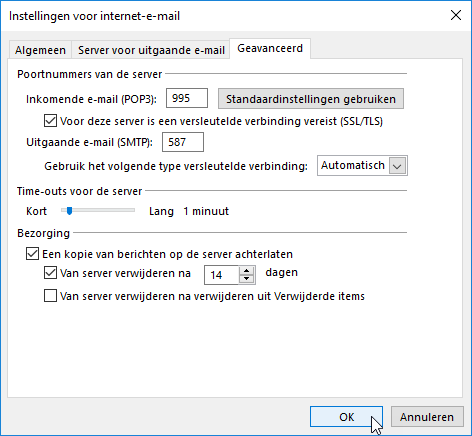Toggle SSL/TLS encrypted connection checkbox
Image resolution: width=472 pixels, height=436 pixels.
point(50,121)
